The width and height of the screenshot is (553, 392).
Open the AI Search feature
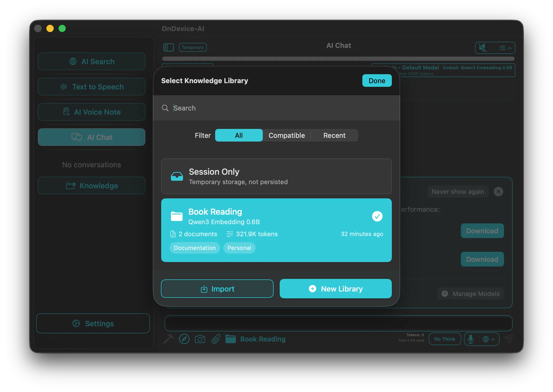click(91, 61)
